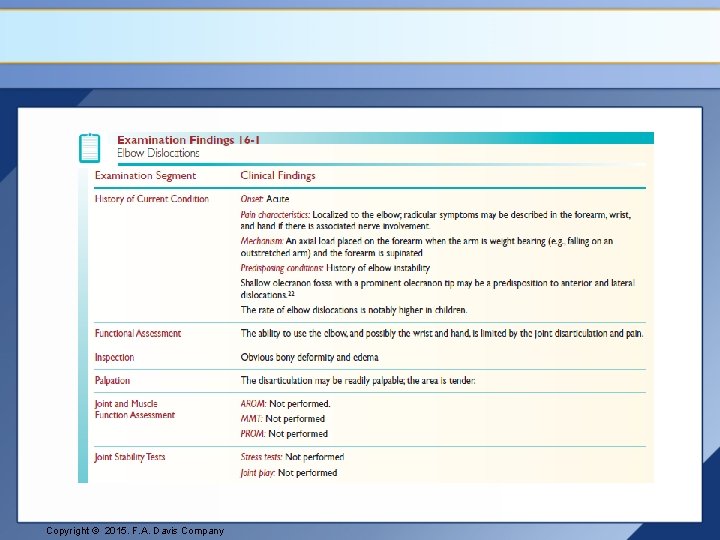Click the 'MMT: Not performed' line
This screenshot has height=540, width=720.
coord(282,419)
